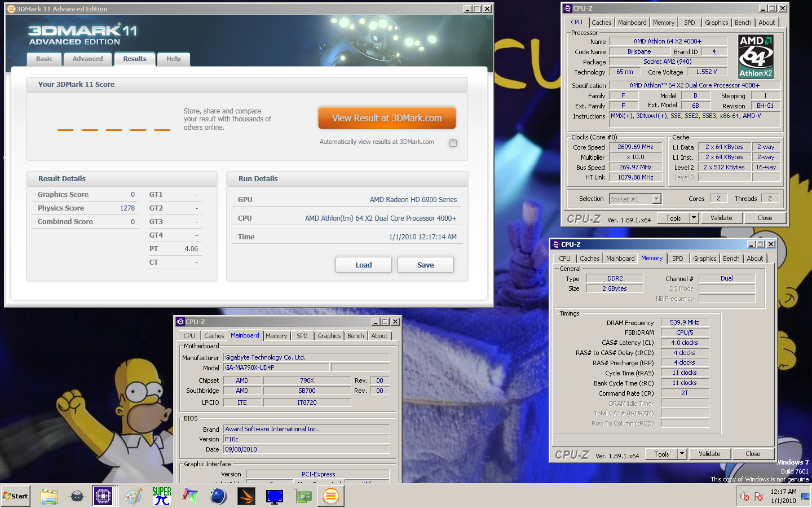Image resolution: width=812 pixels, height=508 pixels.
Task: Click the purple CPU-Z chip taskbar icon
Action: (103, 496)
